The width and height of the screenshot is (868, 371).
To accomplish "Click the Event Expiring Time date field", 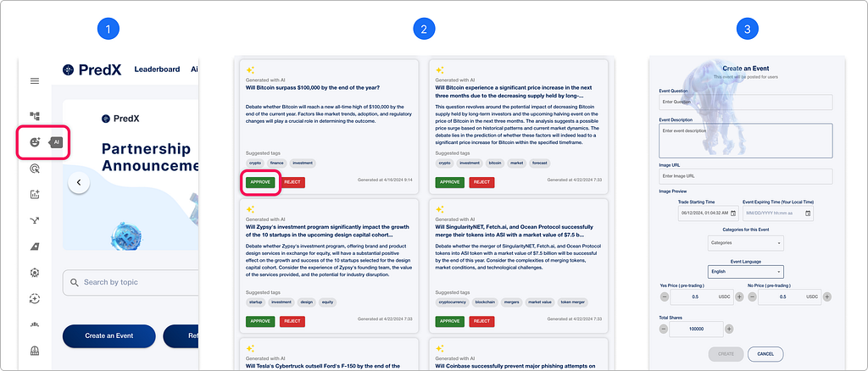I will 778,213.
